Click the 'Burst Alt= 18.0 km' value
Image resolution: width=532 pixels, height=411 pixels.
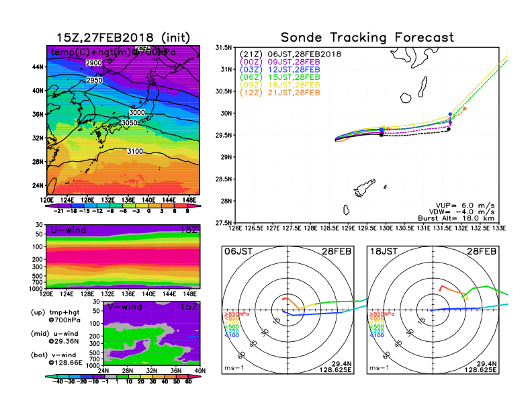coord(456,218)
